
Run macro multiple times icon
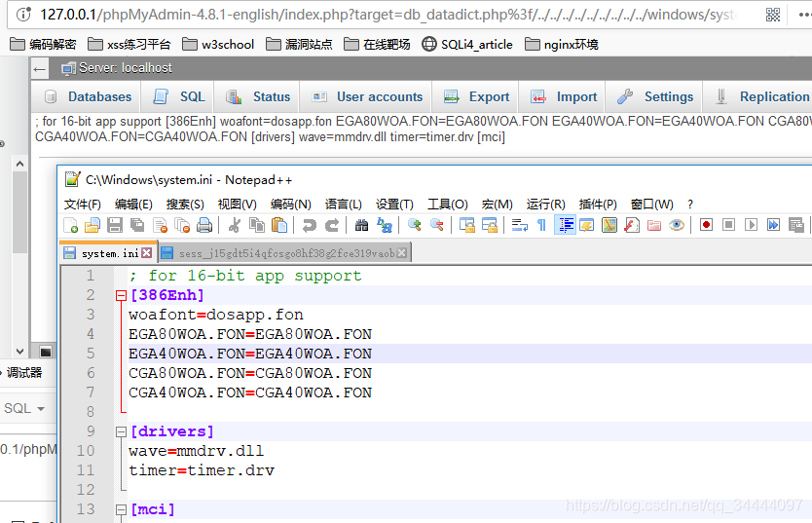coord(773,225)
